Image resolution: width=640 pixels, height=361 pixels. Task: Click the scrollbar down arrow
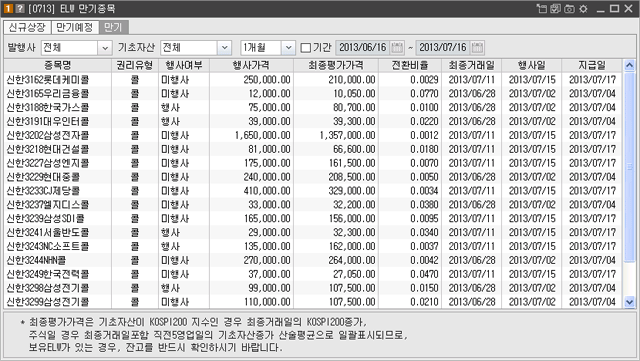pyautogui.click(x=629, y=302)
